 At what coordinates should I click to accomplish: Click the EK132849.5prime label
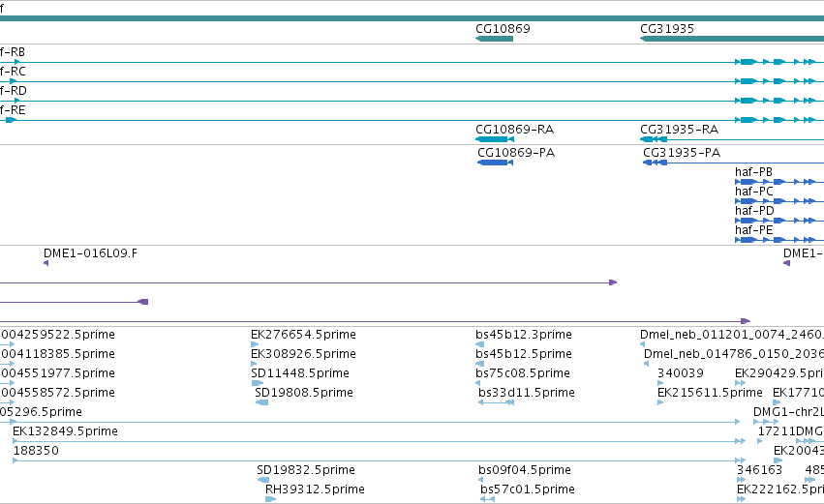tap(65, 431)
